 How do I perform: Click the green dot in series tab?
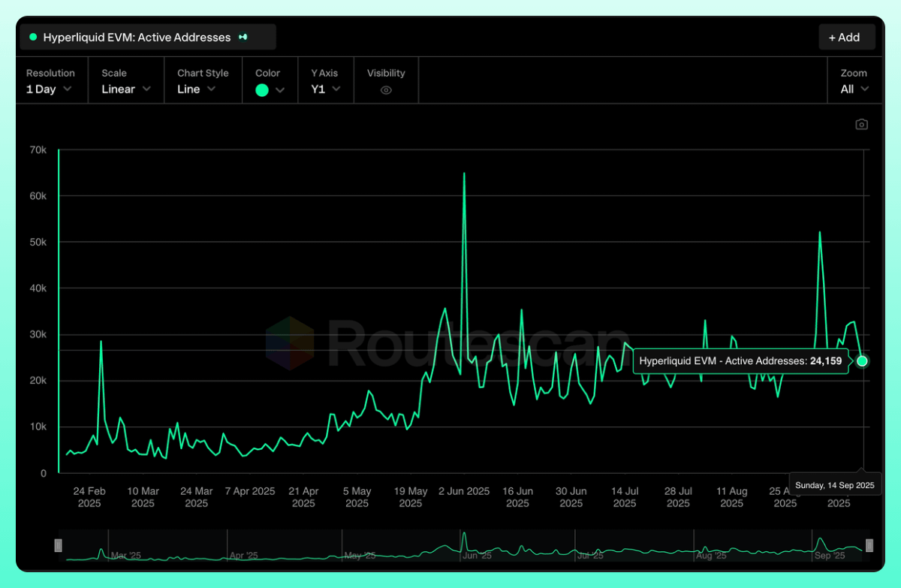[32, 37]
